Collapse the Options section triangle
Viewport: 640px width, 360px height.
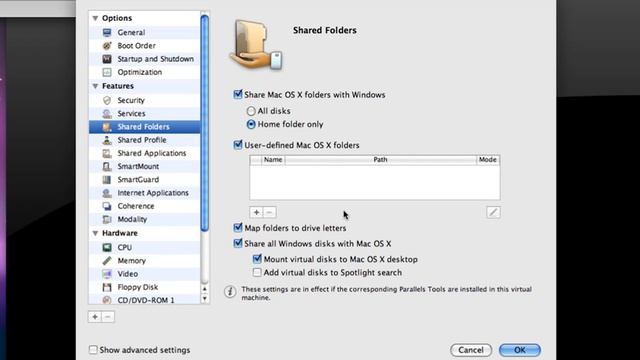pos(95,18)
